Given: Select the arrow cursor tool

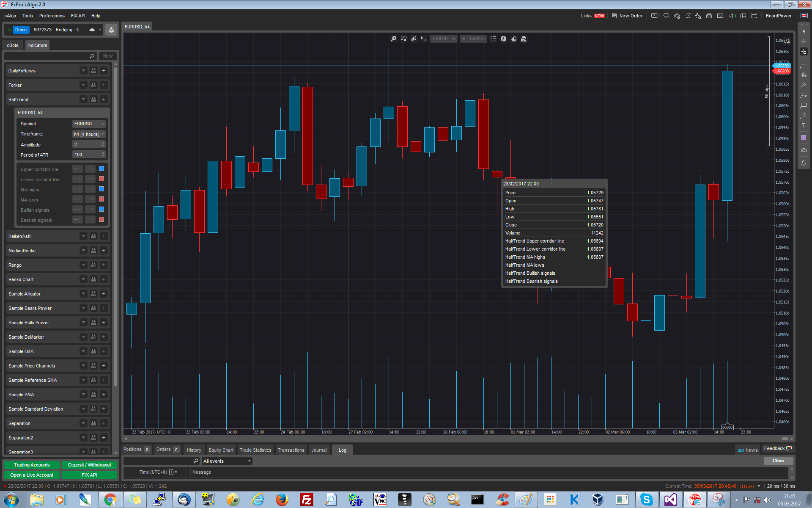Looking at the screenshot, I should [804, 31].
